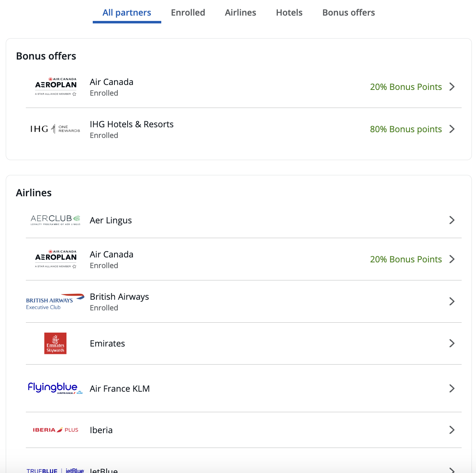Click the TrueBlue JetBlue logo

(x=55, y=471)
